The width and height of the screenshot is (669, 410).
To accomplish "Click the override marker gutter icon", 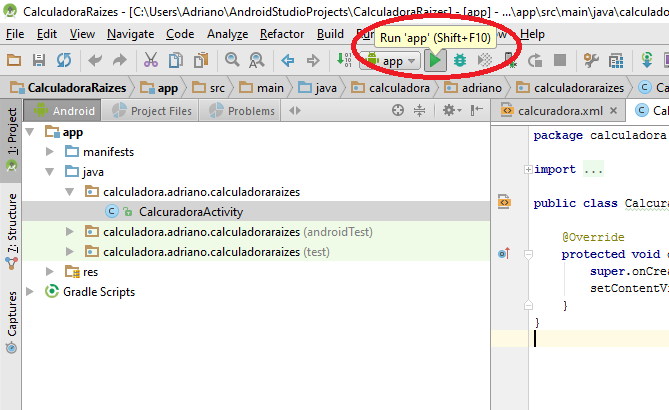I will (504, 253).
